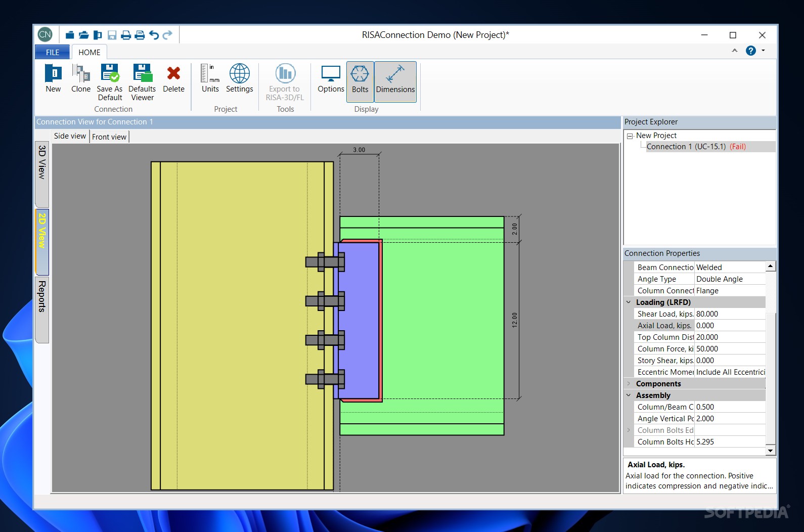Click the undo arrow icon

154,35
